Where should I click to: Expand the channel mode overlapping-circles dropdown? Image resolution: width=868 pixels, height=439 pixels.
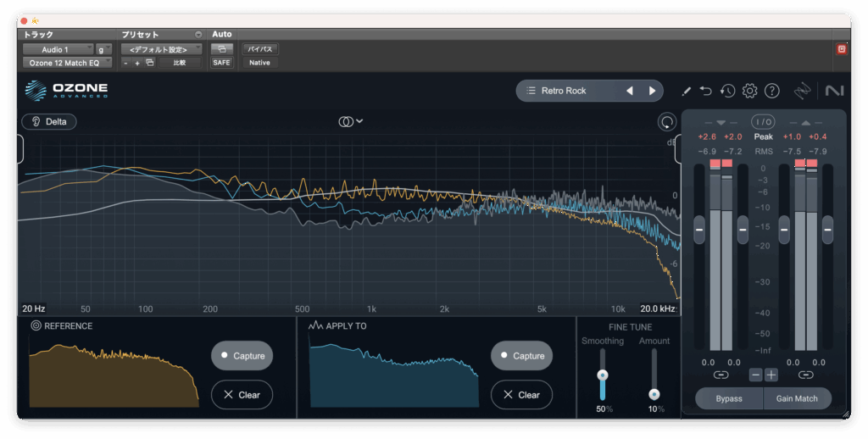(x=350, y=121)
